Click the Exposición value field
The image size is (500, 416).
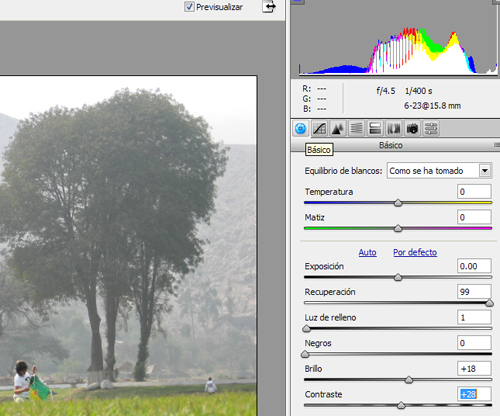click(x=474, y=266)
